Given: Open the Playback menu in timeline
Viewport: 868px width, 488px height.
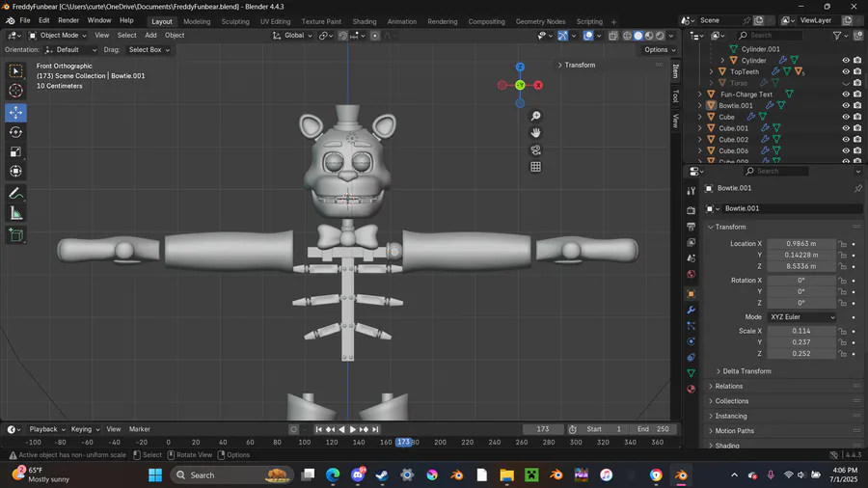Looking at the screenshot, I should pyautogui.click(x=46, y=429).
